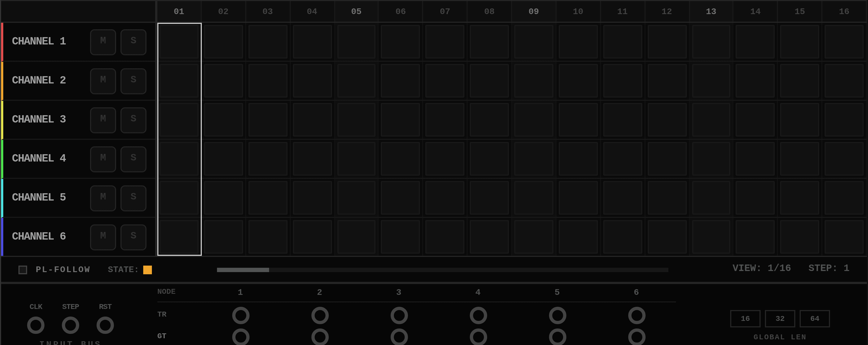Set global length to 16
Image resolution: width=868 pixels, height=345 pixels.
tap(745, 318)
